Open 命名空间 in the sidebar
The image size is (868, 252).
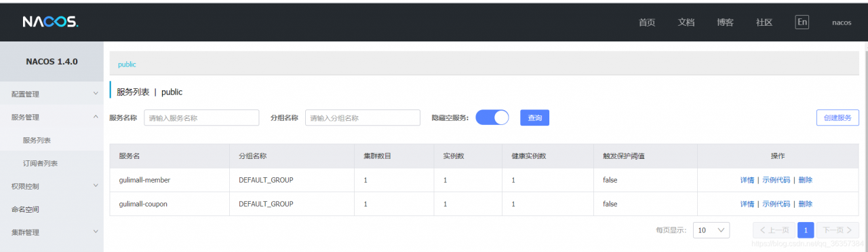[25, 209]
